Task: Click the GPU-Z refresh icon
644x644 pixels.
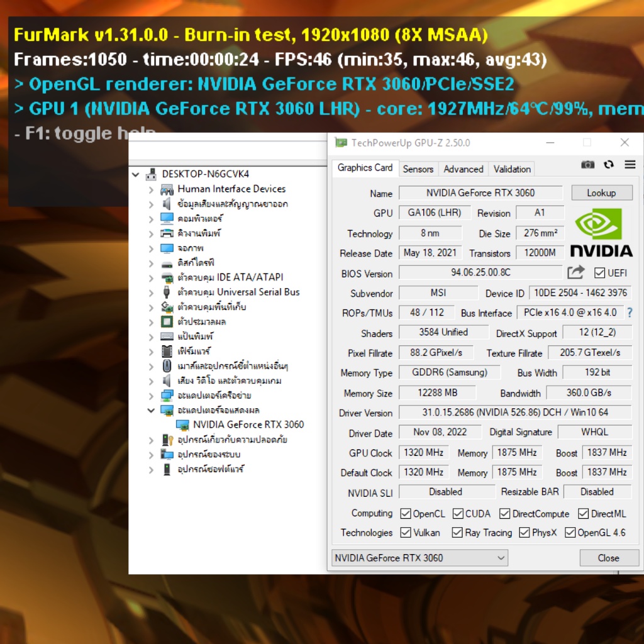Action: pos(608,165)
